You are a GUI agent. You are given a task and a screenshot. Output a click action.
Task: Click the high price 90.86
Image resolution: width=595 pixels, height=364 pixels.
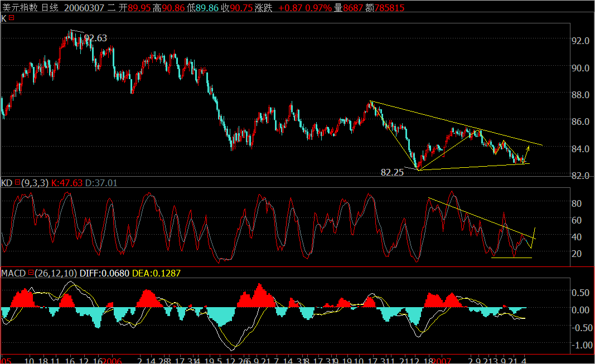click(173, 8)
